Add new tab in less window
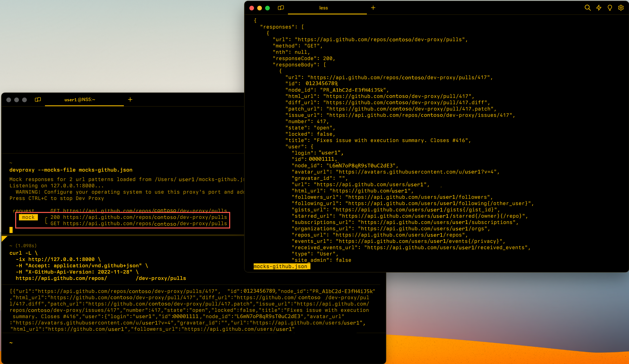Image resolution: width=629 pixels, height=364 pixels. tap(373, 8)
